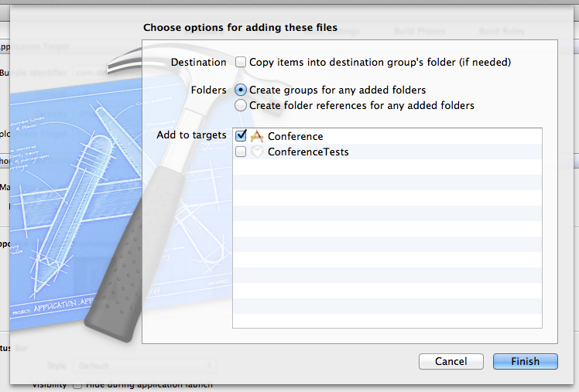Click empty area of Add to targets list

[x=387, y=244]
